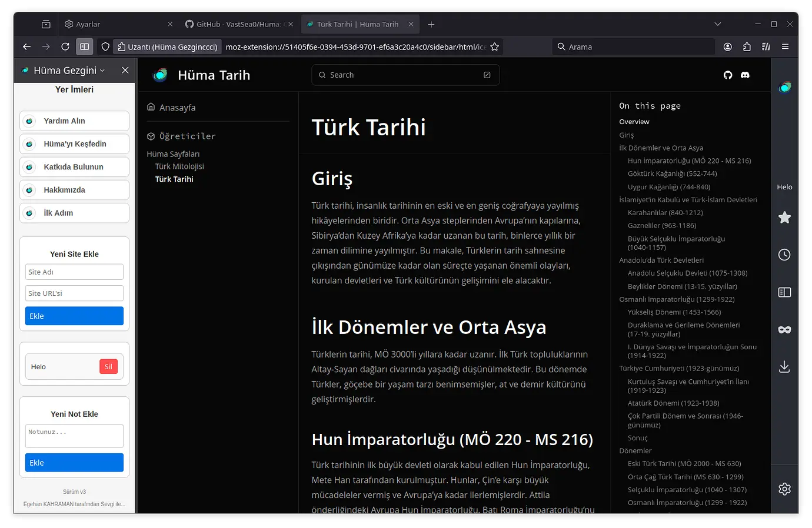
Task: Open the Karahanlılar (840-1212) link
Action: pyautogui.click(x=665, y=213)
